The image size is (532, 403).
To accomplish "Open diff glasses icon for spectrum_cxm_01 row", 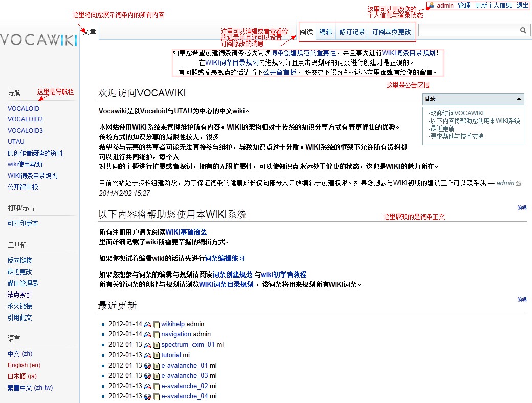I will click(147, 345).
